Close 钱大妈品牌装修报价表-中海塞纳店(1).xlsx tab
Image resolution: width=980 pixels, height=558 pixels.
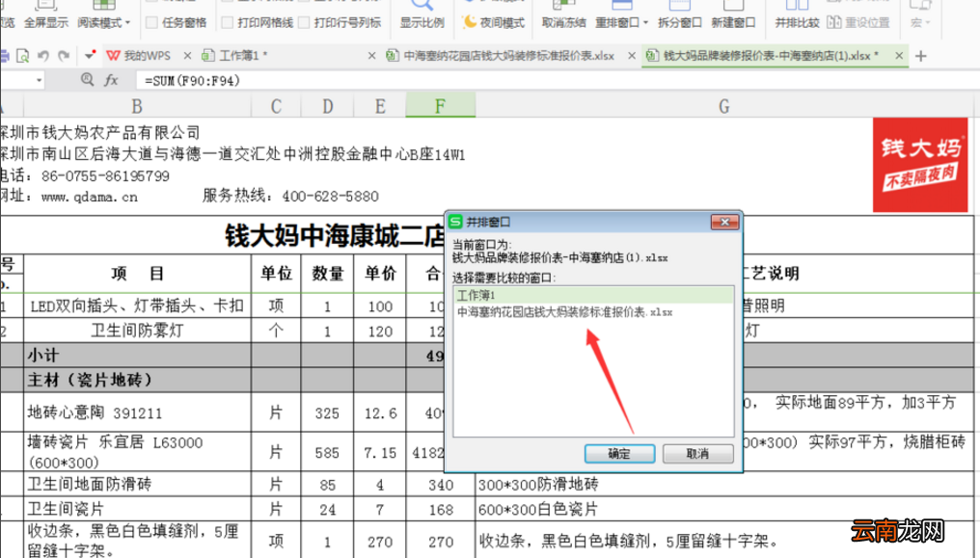[x=899, y=56]
